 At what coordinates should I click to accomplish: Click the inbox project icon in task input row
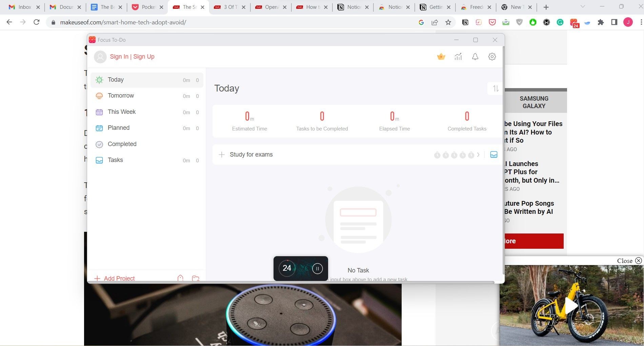(x=494, y=155)
